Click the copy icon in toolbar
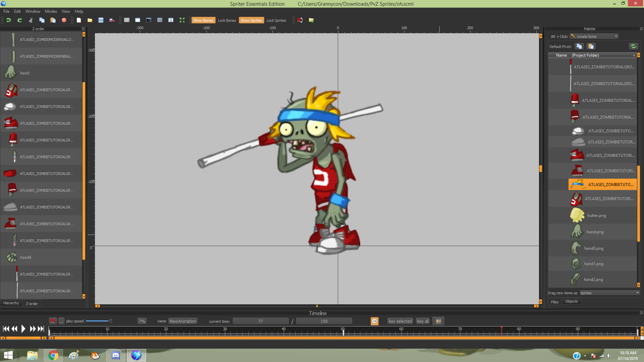Viewport: 644px width, 362px height. (42, 20)
